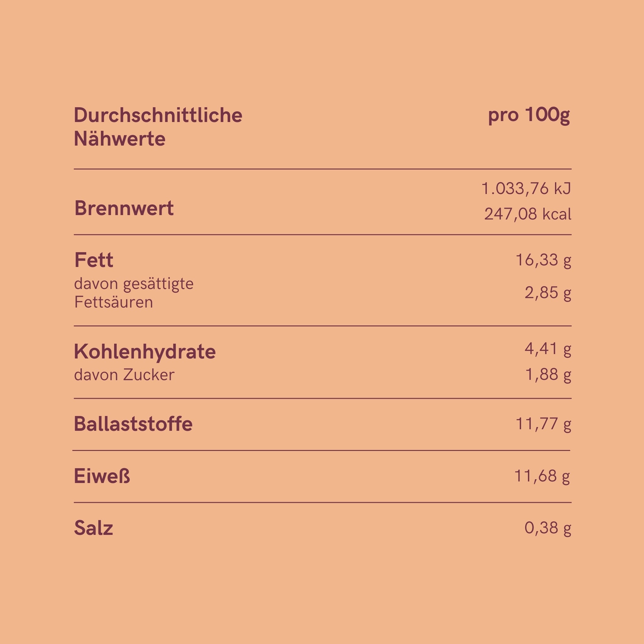Select the 1,88 g sugar value

click(548, 375)
